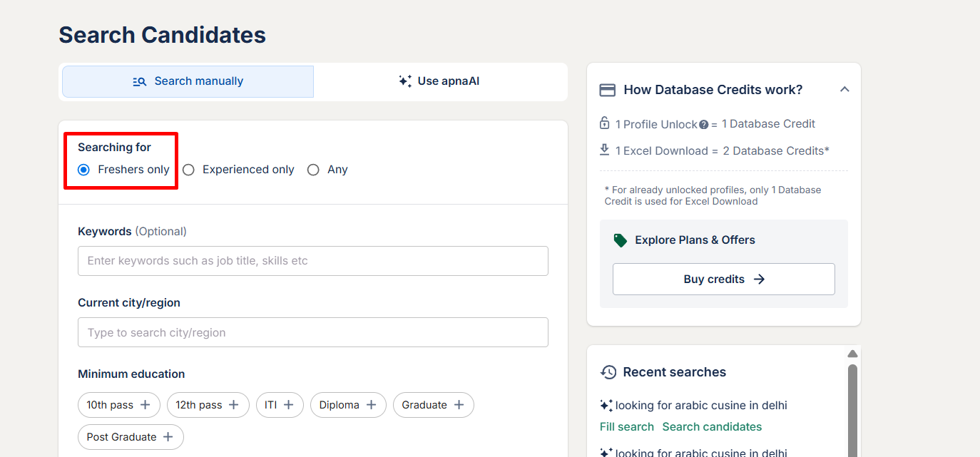This screenshot has height=457, width=980.
Task: Switch to the Search manually tab
Action: (x=188, y=81)
